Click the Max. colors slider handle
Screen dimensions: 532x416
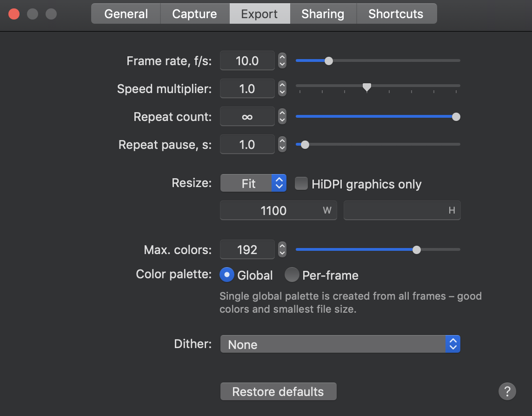[x=417, y=249]
